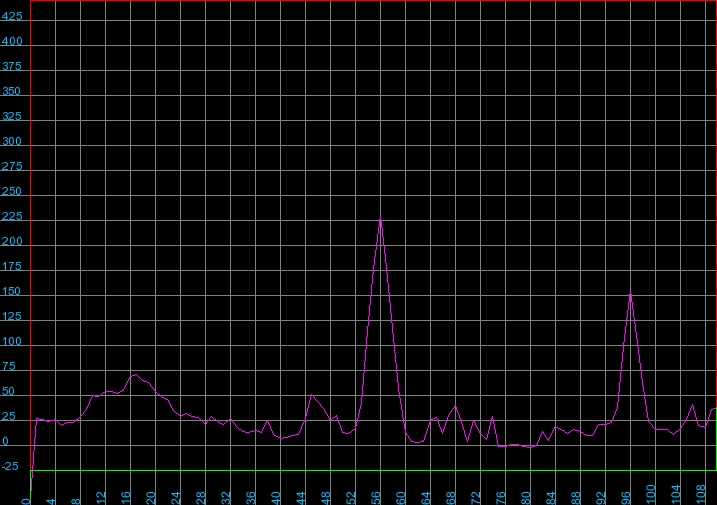
Task: Click the 425 label on the vertical axis
Action: pos(12,16)
